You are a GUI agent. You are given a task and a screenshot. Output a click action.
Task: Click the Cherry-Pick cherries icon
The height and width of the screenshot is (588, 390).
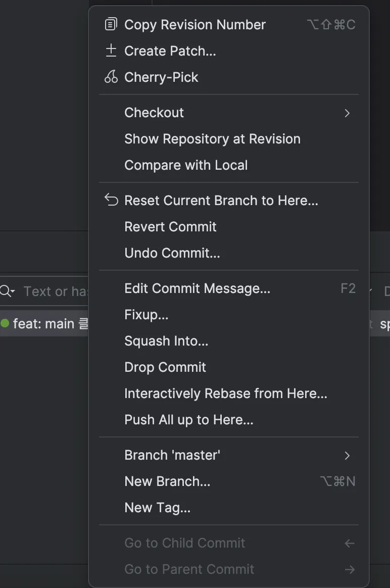(x=111, y=77)
